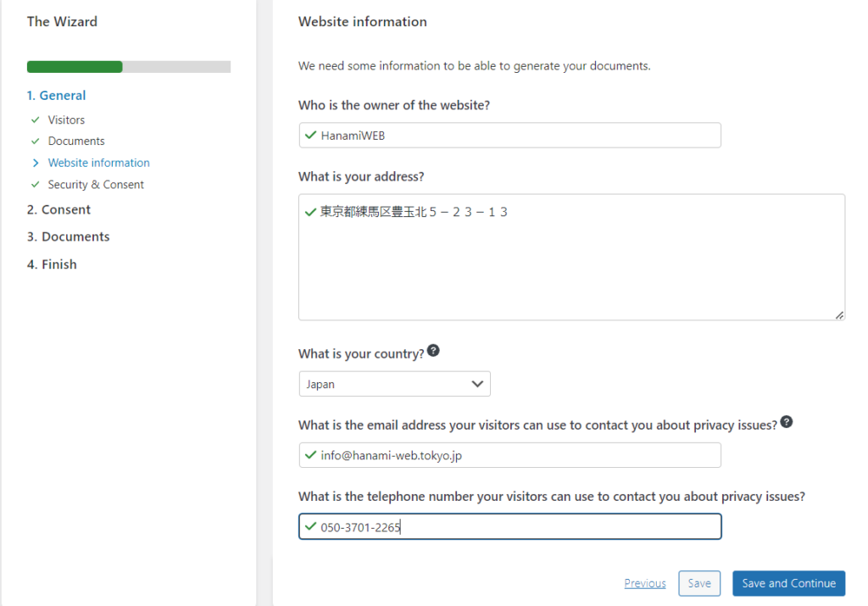The height and width of the screenshot is (606, 868).
Task: Click the arrow icon beside Website information
Action: point(35,163)
